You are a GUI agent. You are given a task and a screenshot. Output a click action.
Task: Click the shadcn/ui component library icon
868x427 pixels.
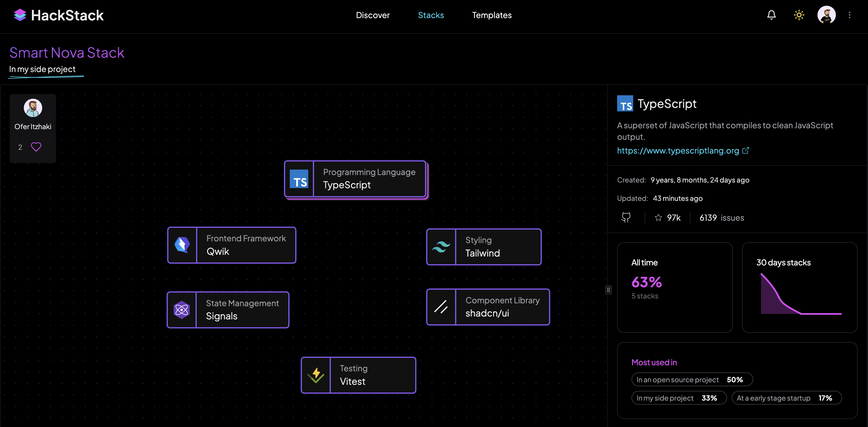[x=441, y=307]
